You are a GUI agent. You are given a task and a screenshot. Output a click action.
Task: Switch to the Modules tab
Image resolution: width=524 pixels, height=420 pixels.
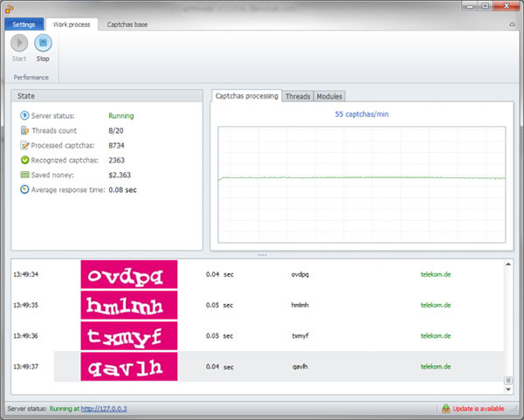click(329, 96)
